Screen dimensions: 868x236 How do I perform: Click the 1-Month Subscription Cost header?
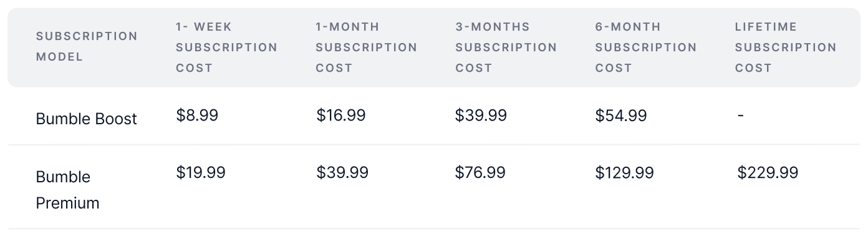click(366, 47)
